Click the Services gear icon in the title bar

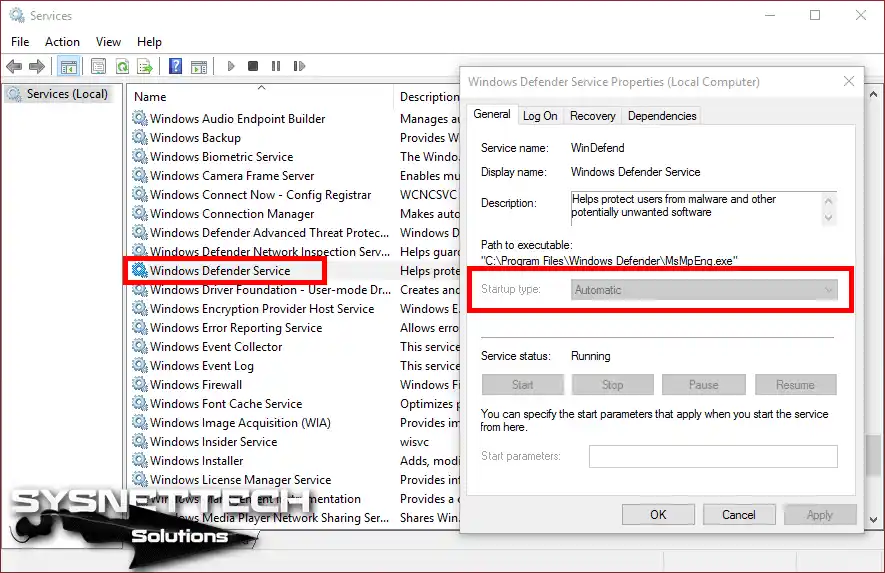(x=17, y=15)
